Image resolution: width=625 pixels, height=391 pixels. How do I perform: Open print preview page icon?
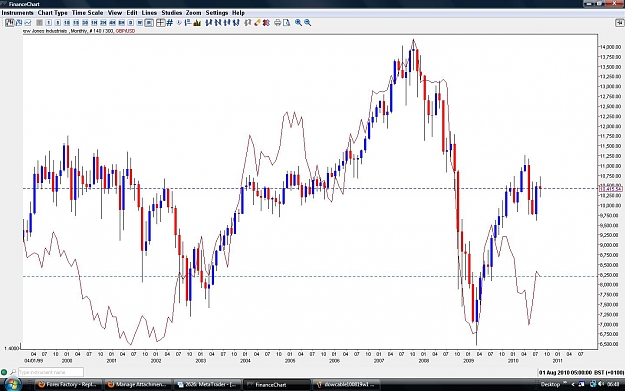287,23
